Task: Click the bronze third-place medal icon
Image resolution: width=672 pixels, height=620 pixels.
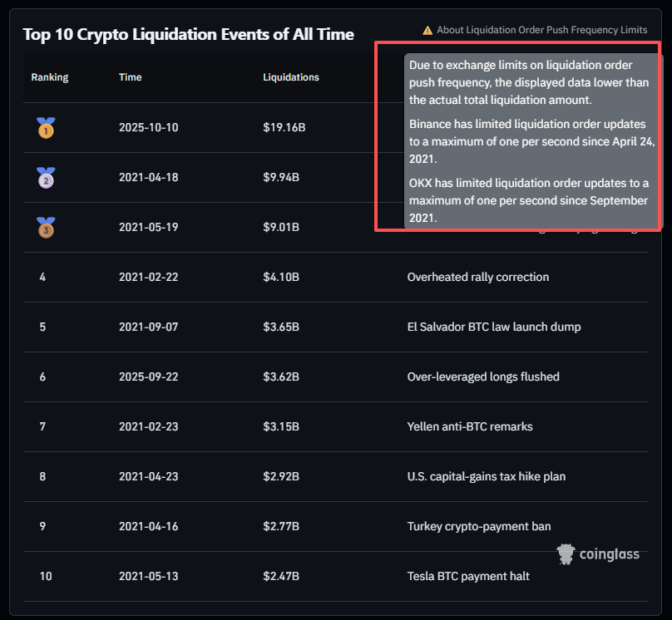Action: pos(46,227)
